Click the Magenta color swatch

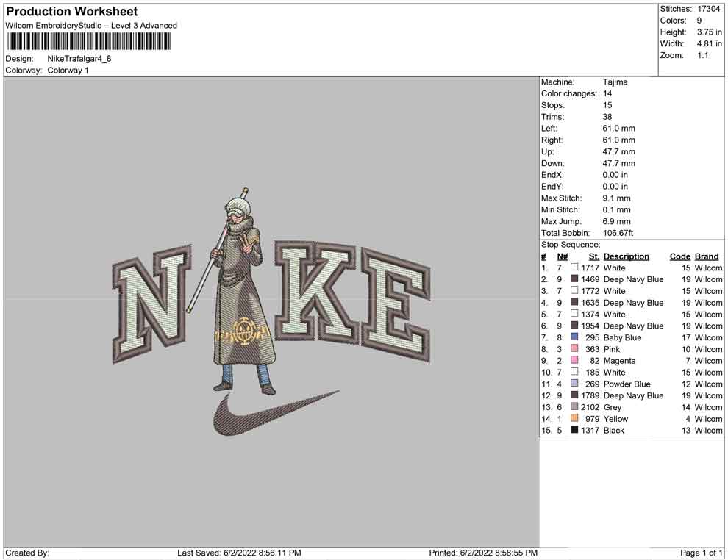[574, 361]
